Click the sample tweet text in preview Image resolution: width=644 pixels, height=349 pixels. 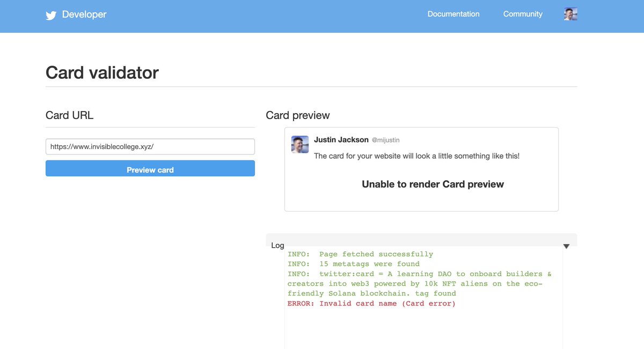[416, 156]
